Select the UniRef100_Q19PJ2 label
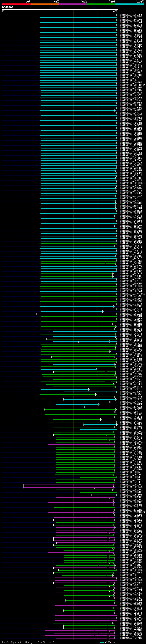 point(131,357)
